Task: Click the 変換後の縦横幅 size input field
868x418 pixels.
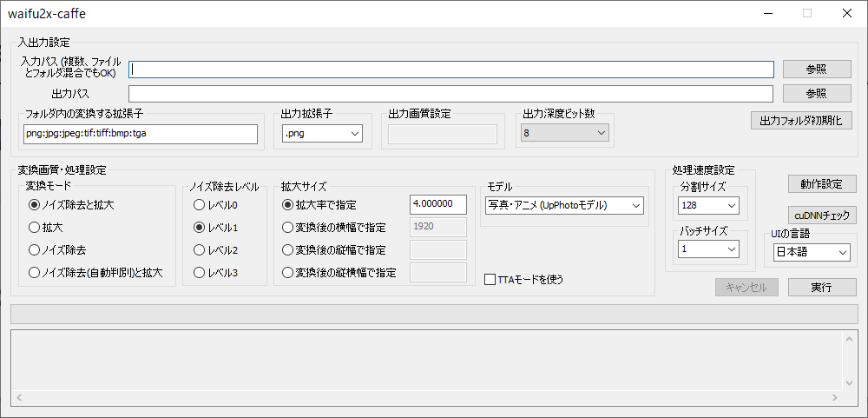Action: click(438, 272)
